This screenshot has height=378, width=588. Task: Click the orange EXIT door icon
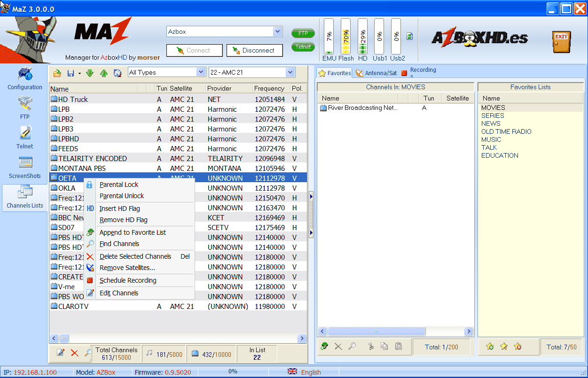pos(561,42)
